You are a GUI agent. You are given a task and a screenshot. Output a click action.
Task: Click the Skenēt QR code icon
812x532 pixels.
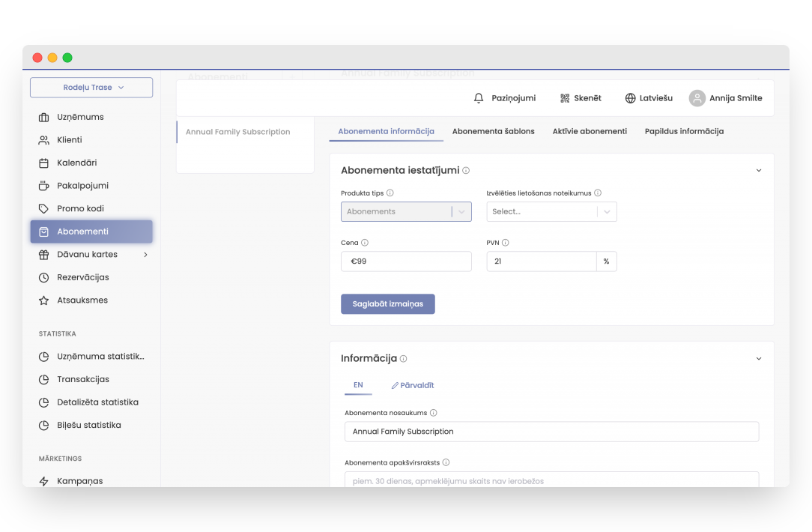click(565, 98)
